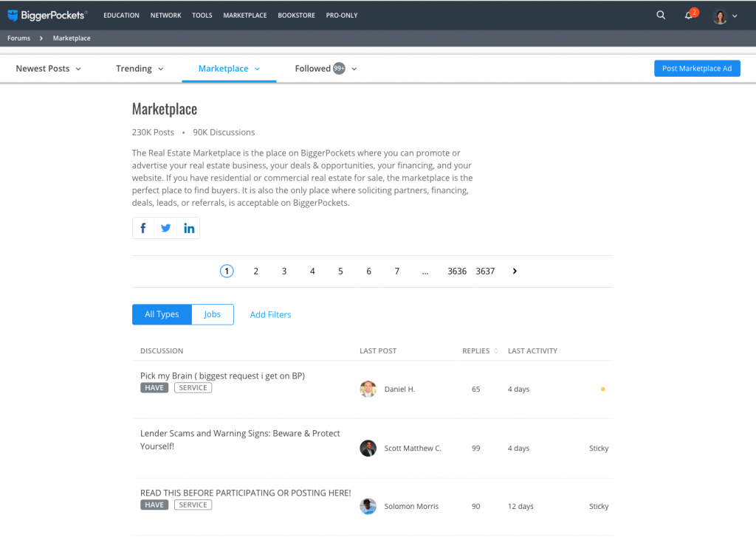Screen dimensions: 756x540
Task: Click the Discussion column header
Action: [x=162, y=350]
